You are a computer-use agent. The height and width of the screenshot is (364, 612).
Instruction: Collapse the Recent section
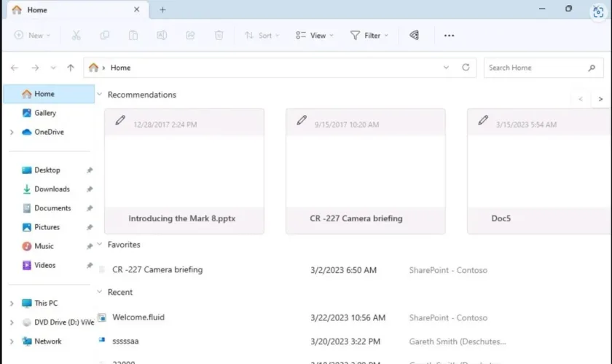coord(100,291)
